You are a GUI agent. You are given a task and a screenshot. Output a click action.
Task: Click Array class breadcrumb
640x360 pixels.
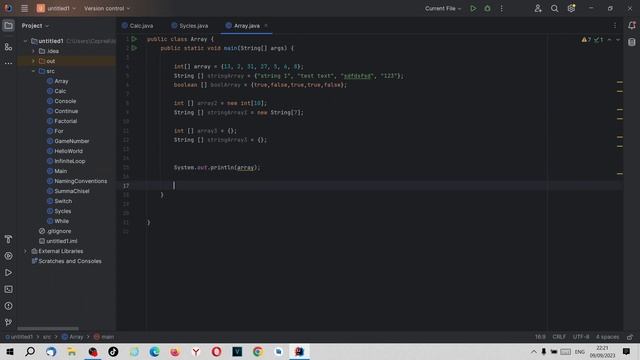pos(72,337)
